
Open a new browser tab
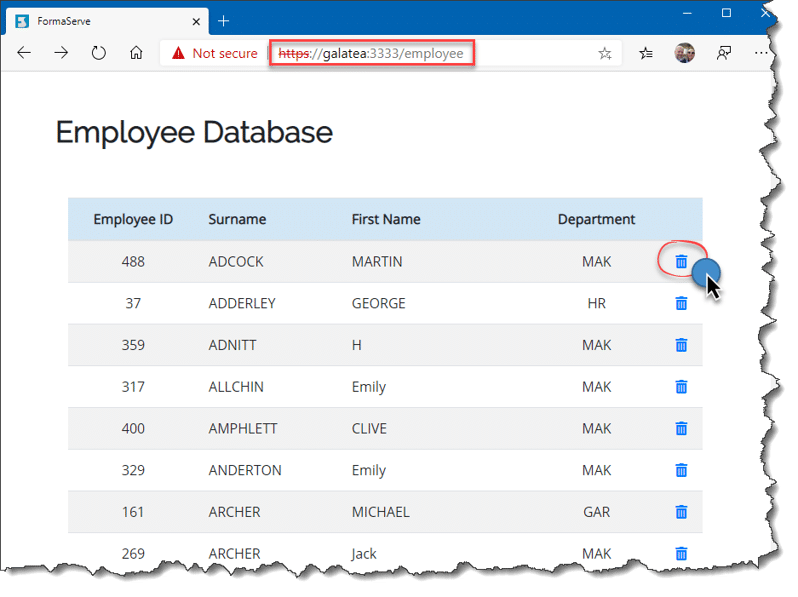coord(223,21)
